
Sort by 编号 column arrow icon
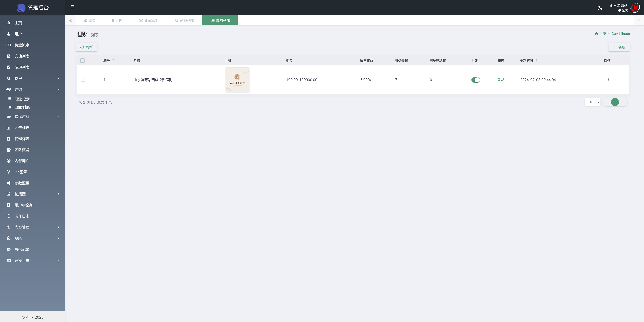point(113,60)
